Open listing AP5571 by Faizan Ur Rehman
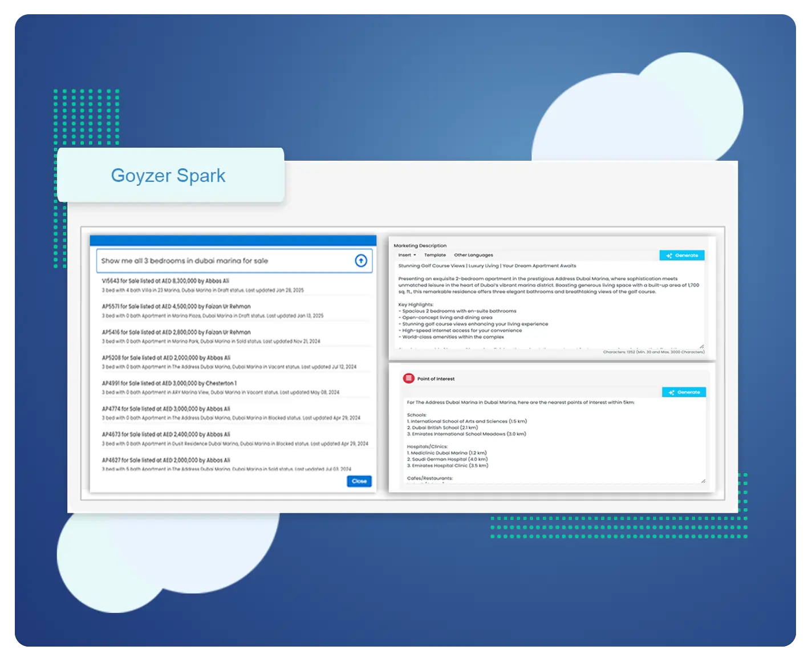 point(176,306)
